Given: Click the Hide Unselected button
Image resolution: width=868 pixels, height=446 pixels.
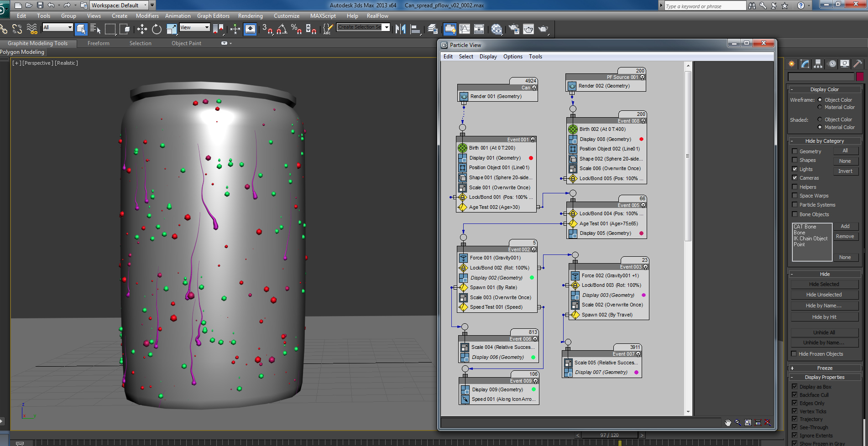Looking at the screenshot, I should (824, 295).
